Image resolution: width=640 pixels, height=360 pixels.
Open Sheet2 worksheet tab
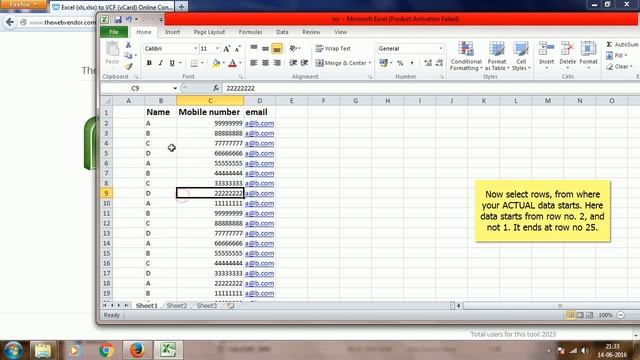click(177, 305)
